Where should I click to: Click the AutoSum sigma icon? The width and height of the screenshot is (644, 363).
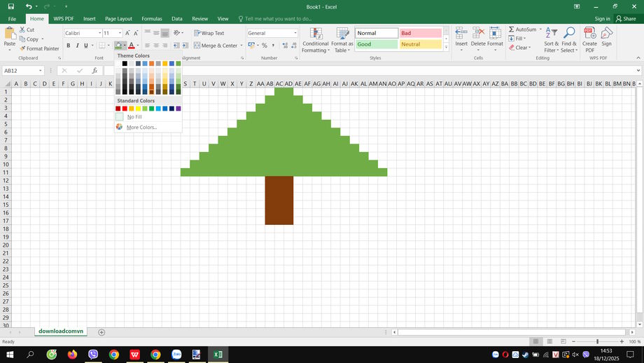point(511,29)
